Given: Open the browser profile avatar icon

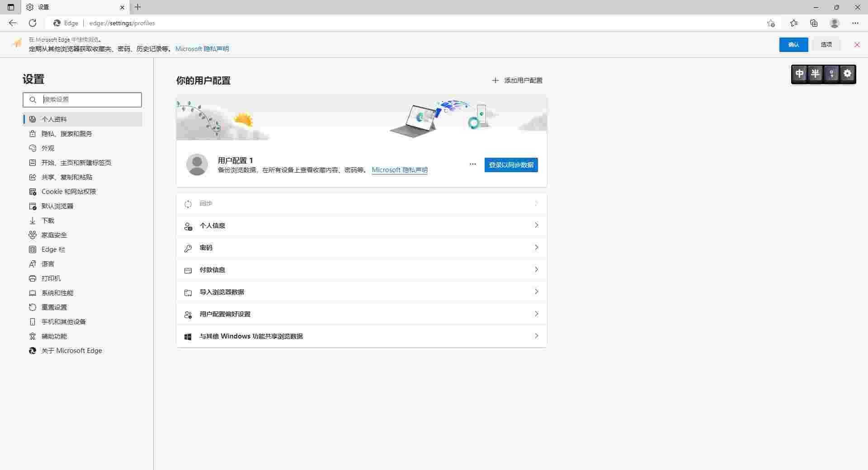Looking at the screenshot, I should 834,23.
